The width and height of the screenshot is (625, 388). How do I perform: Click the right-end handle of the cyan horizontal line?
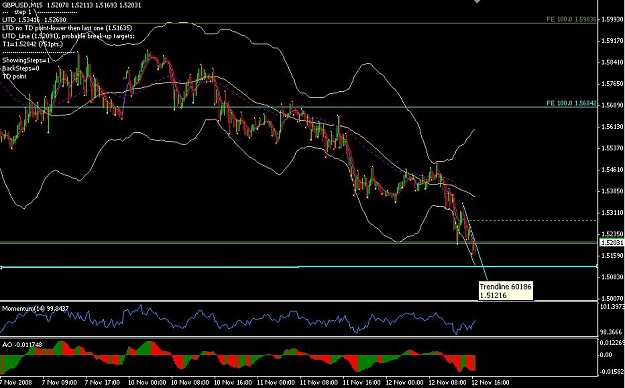597,266
